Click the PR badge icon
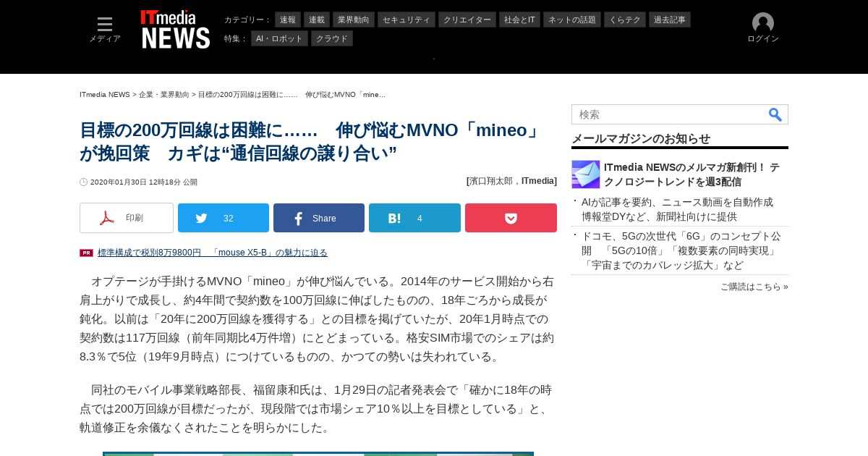Image resolution: width=868 pixels, height=456 pixels. pos(86,253)
